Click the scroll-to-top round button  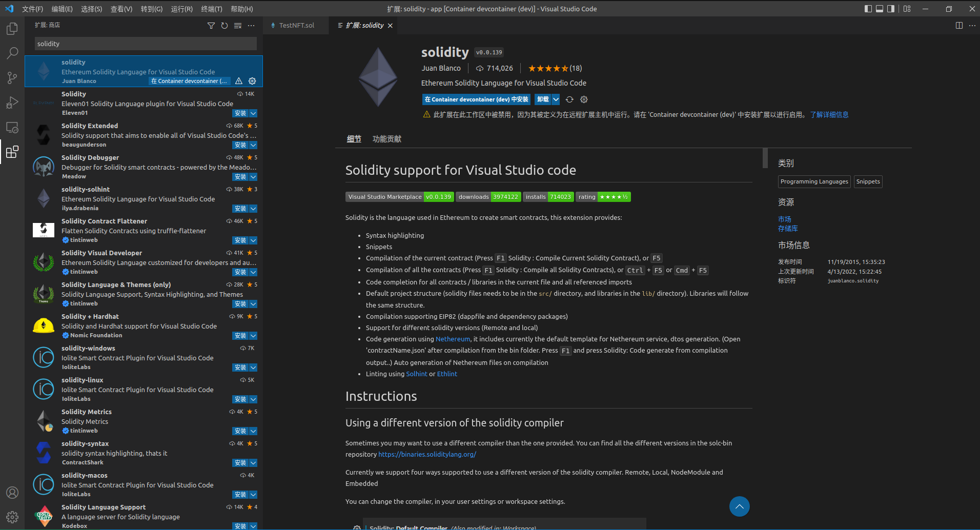pyautogui.click(x=739, y=506)
